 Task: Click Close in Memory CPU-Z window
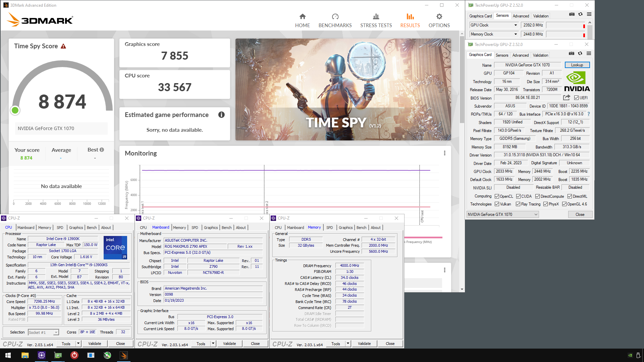click(390, 344)
